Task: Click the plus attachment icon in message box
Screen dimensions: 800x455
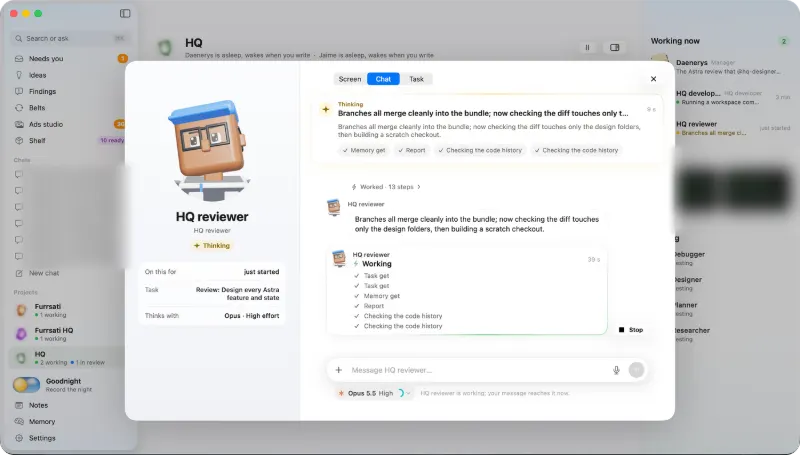Action: 338,370
